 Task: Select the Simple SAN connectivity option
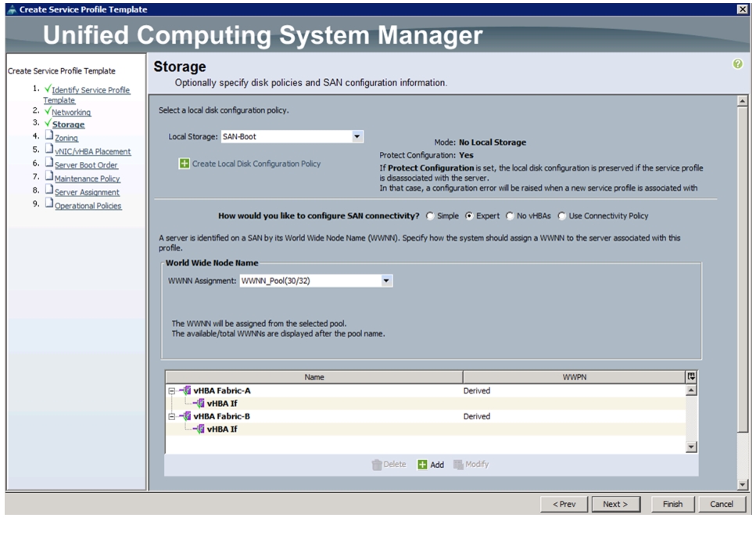(430, 216)
